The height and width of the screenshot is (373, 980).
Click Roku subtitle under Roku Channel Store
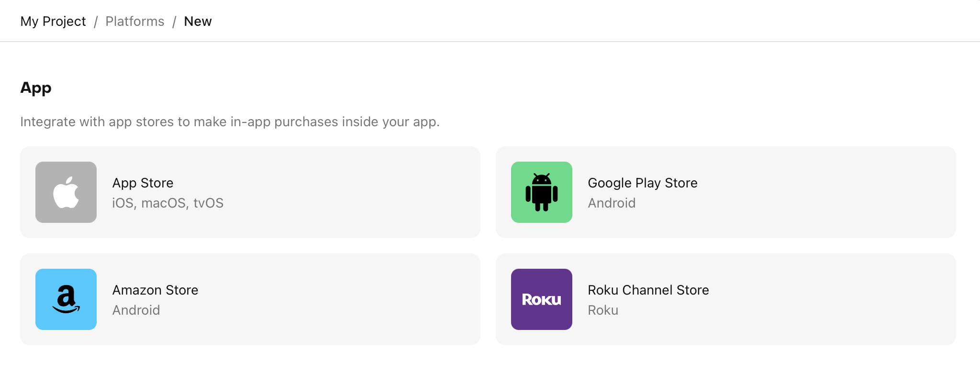(x=603, y=310)
